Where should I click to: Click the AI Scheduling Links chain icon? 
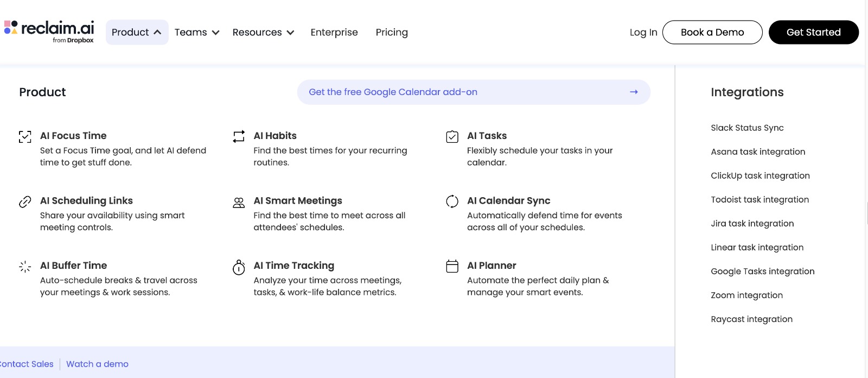[25, 202]
